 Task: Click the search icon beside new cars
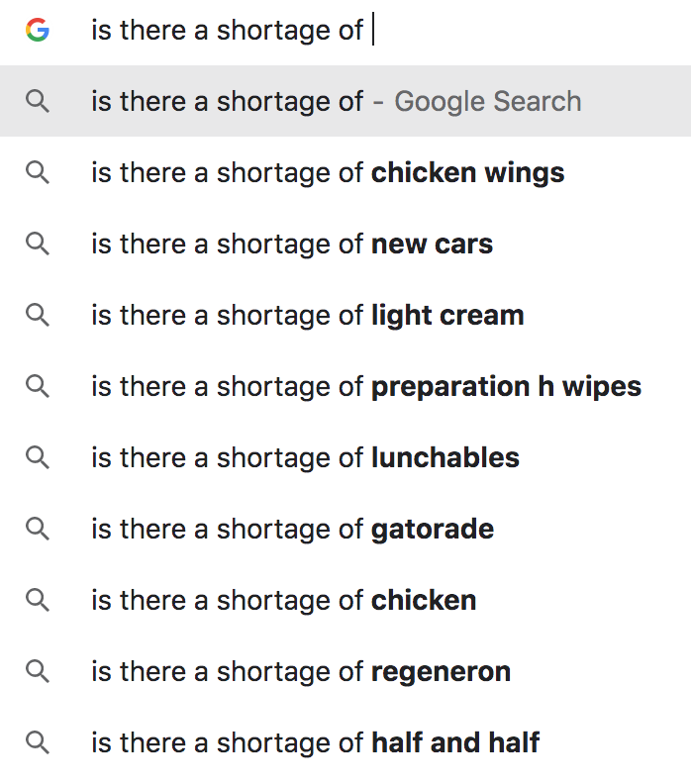click(38, 245)
